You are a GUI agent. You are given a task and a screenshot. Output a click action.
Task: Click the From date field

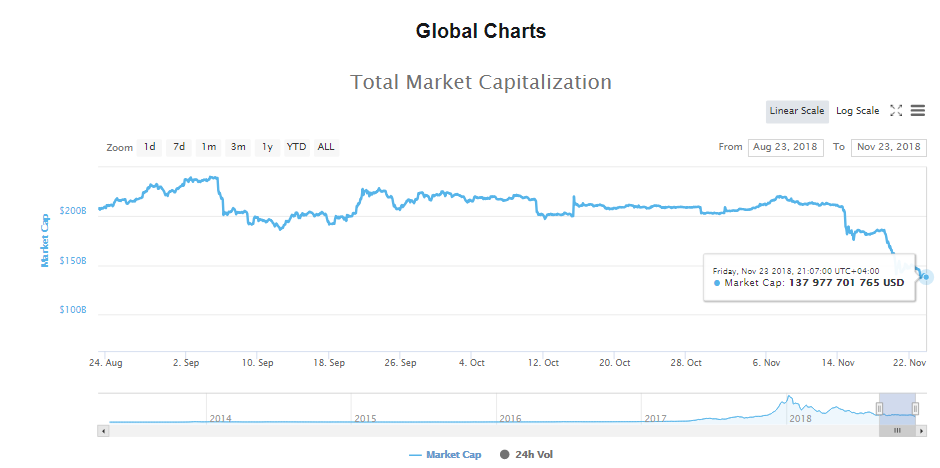(x=784, y=147)
